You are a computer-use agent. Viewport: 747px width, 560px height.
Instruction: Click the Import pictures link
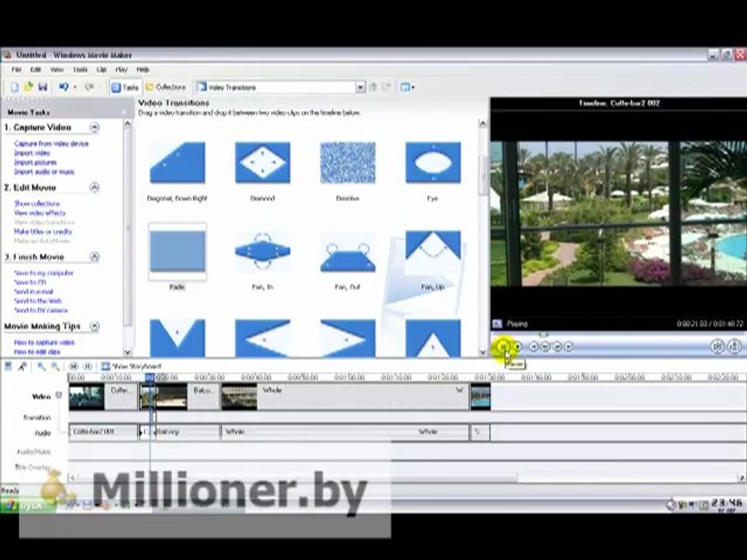click(x=35, y=163)
